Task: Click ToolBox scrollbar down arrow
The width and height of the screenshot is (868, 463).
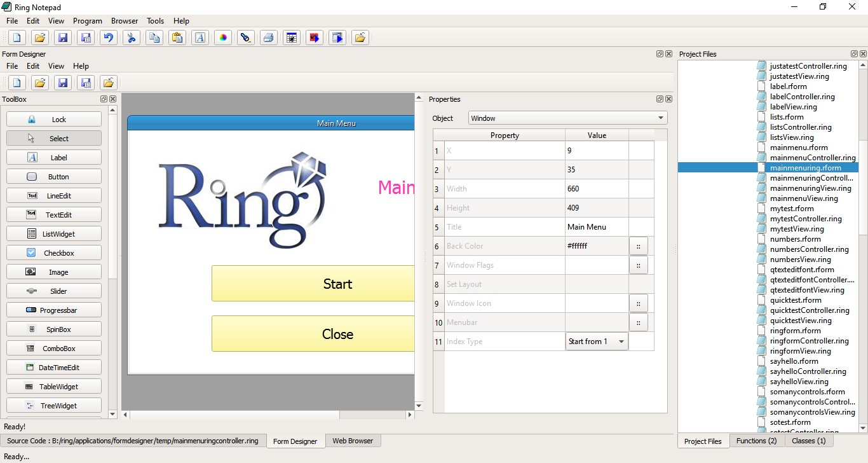Action: point(112,413)
